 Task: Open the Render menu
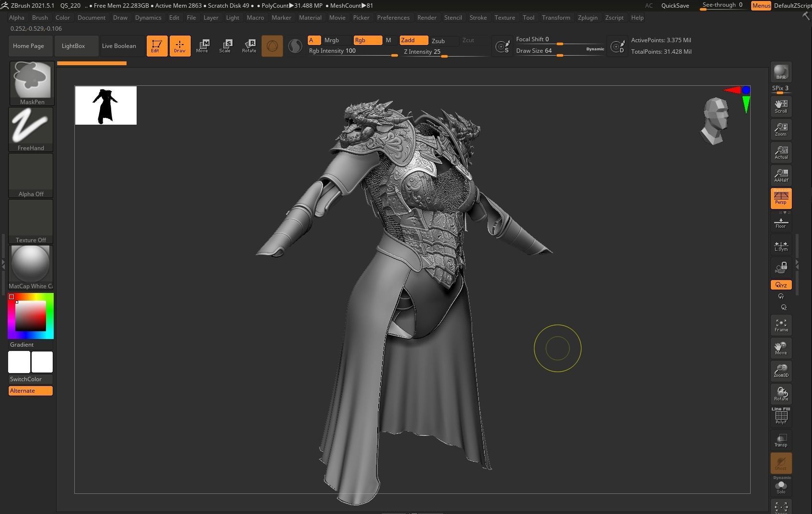427,17
